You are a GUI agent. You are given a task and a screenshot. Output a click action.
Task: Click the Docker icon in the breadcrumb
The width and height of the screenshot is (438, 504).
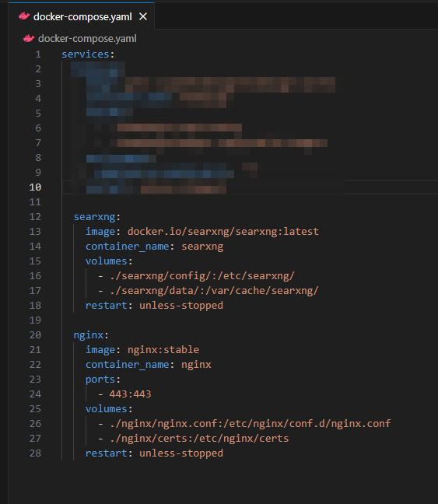coord(29,39)
